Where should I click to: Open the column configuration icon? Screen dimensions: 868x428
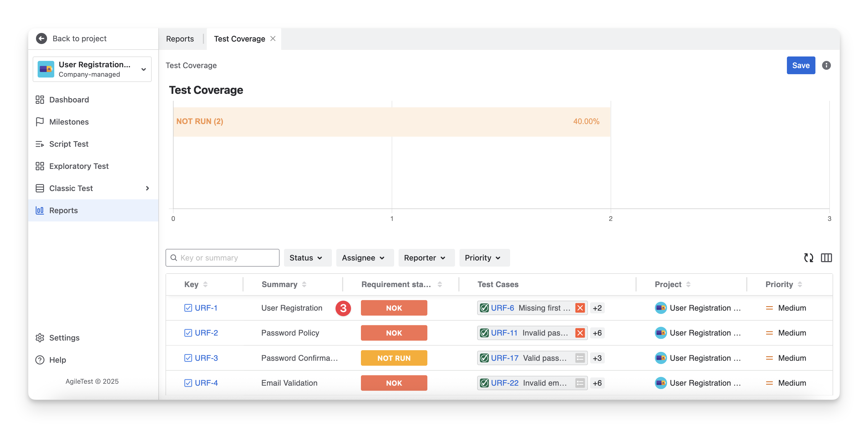pyautogui.click(x=826, y=258)
